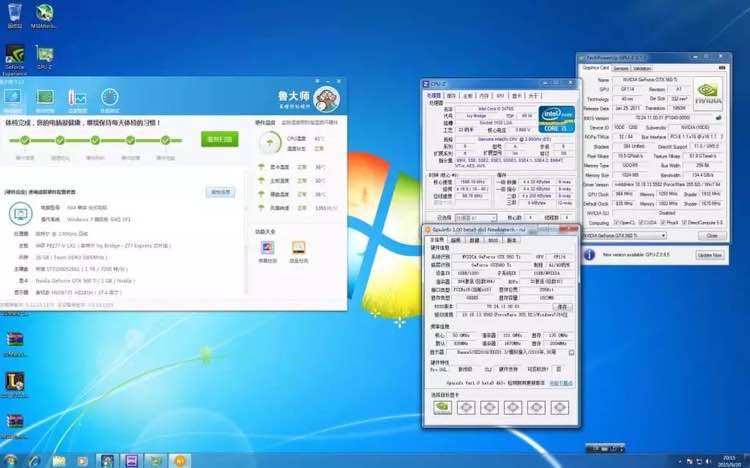Open the GPU selection dropdown in GPU-Z
The image size is (750, 468).
coord(625,235)
